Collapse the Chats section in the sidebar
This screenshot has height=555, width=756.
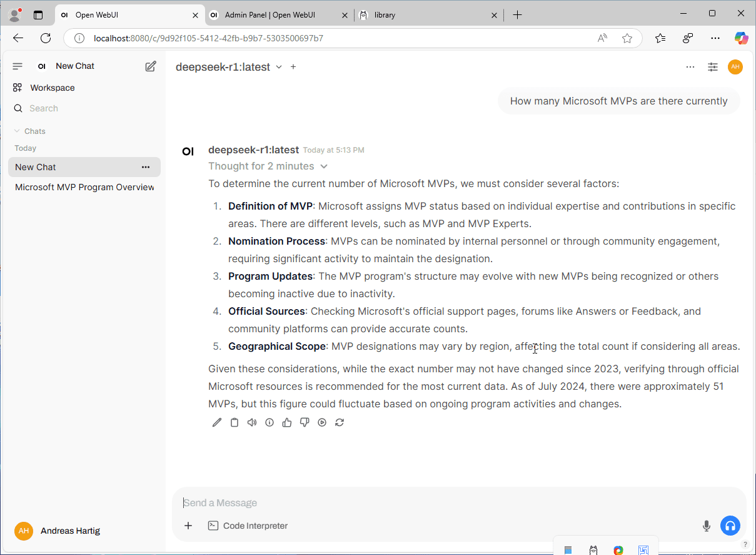[x=16, y=131]
